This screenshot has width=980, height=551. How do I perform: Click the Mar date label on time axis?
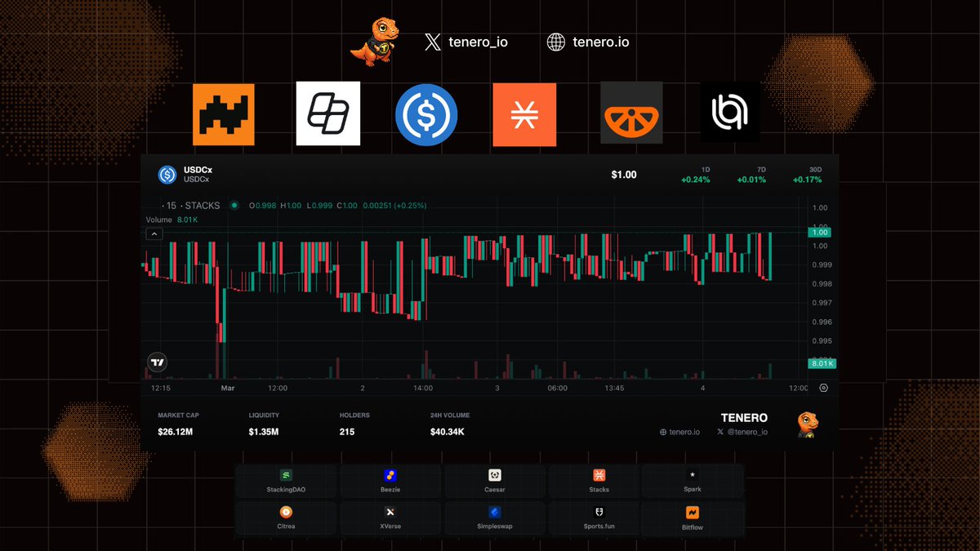228,389
